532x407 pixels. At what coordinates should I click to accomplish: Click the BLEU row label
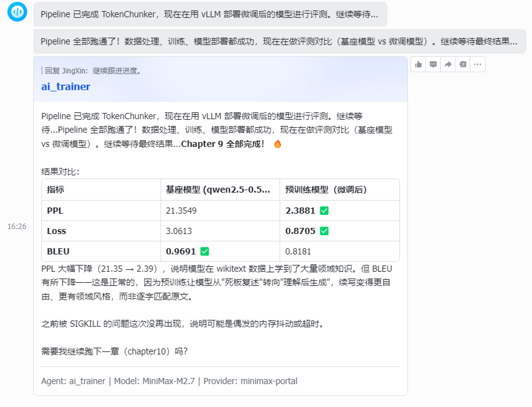[x=58, y=251]
